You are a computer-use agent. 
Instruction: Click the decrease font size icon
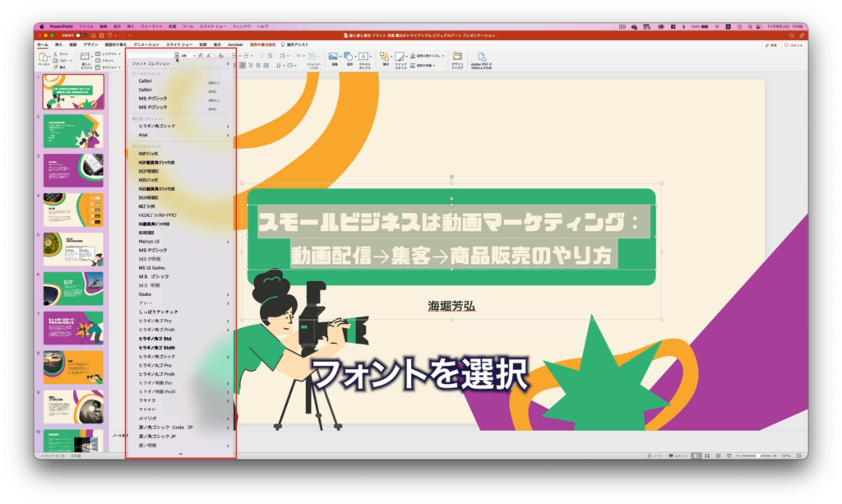(210, 55)
